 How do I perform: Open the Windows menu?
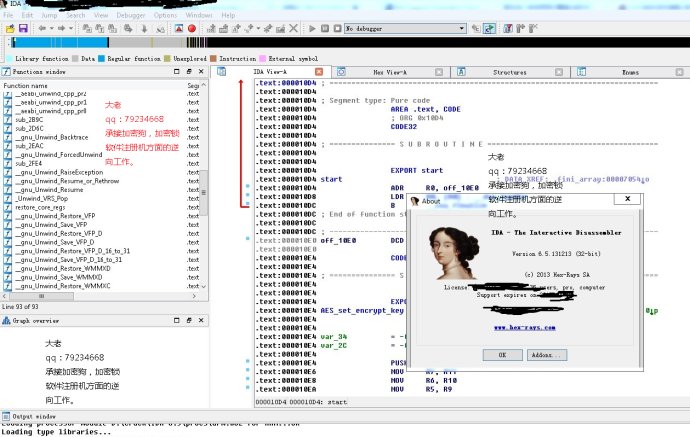click(x=199, y=15)
